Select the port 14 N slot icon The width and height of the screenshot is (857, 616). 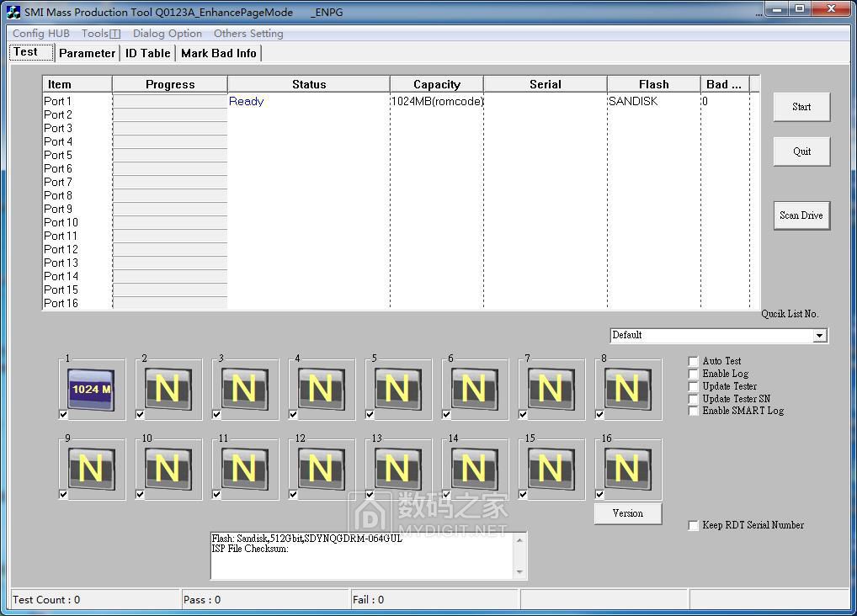pos(474,468)
